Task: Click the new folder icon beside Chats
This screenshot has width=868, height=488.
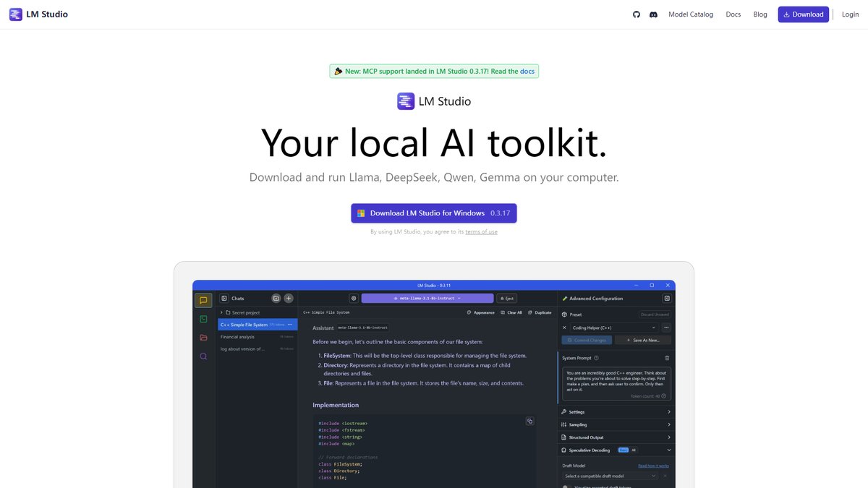Action: [276, 298]
